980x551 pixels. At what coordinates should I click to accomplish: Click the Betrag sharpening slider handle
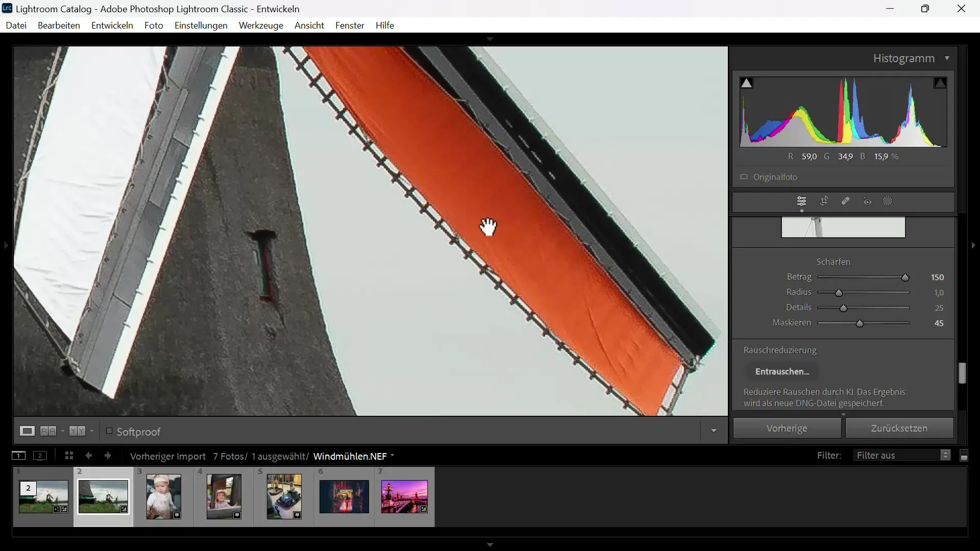tap(906, 278)
